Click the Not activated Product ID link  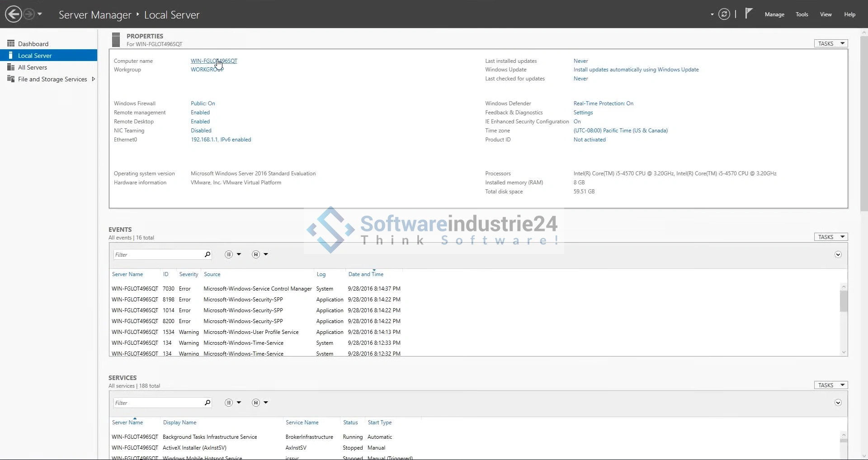click(x=589, y=140)
